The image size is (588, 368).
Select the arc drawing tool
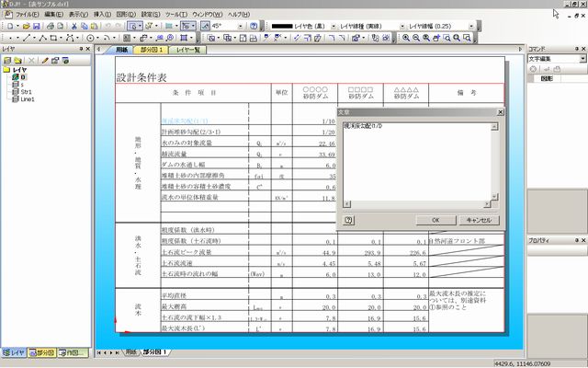pyautogui.click(x=107, y=38)
